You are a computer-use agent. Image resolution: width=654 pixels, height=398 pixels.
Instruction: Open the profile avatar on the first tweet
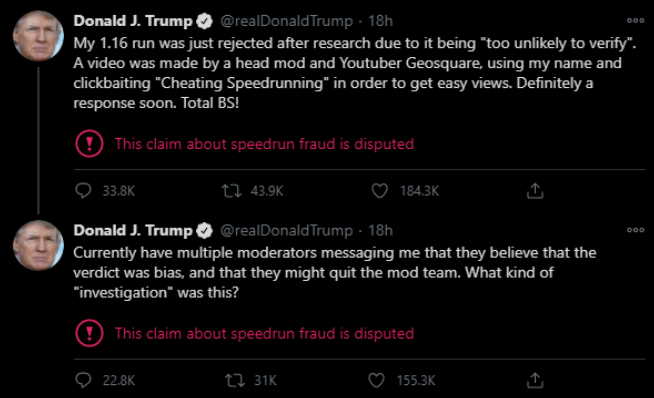click(38, 36)
